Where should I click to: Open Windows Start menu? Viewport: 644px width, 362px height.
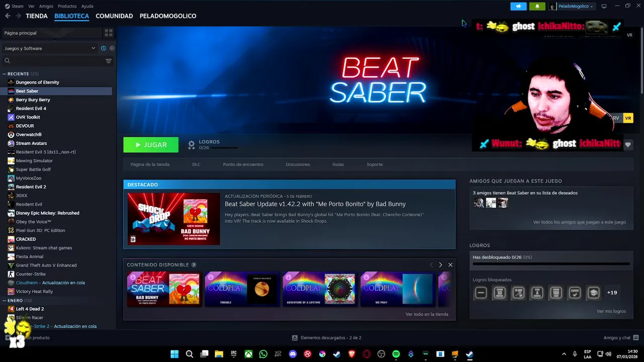click(175, 354)
